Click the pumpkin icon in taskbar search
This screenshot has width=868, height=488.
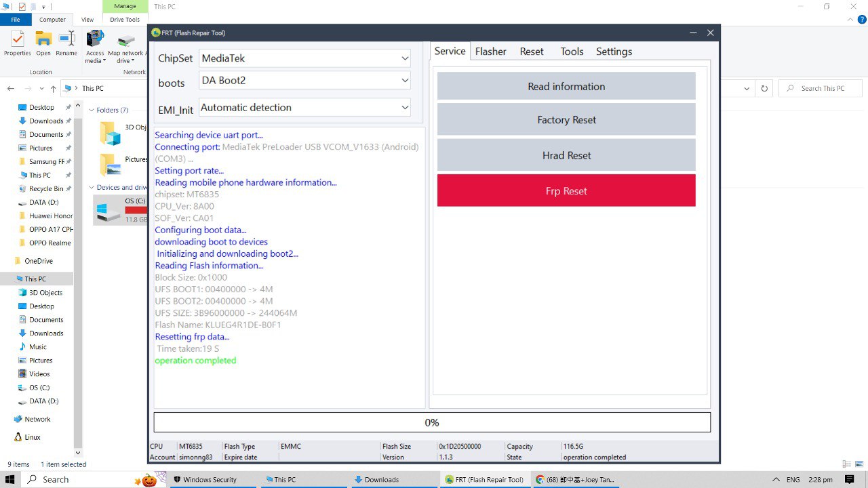(149, 480)
